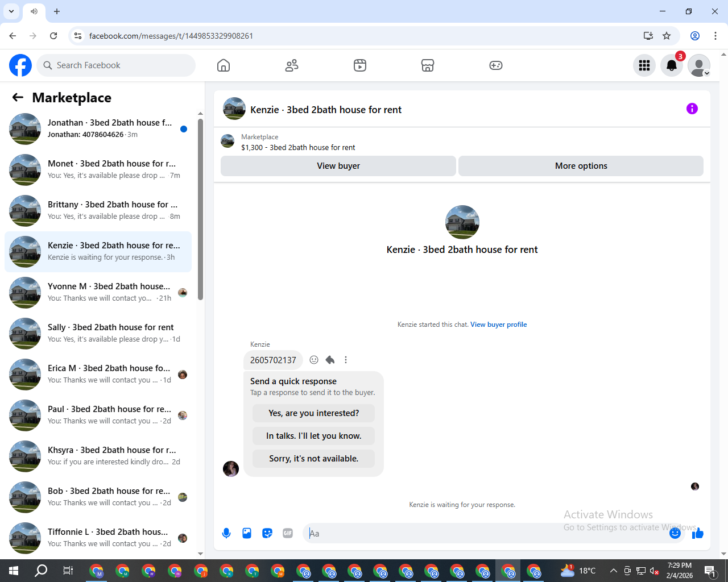The width and height of the screenshot is (728, 582).
Task: Choose a sticker from the sticker icon
Action: [x=267, y=533]
